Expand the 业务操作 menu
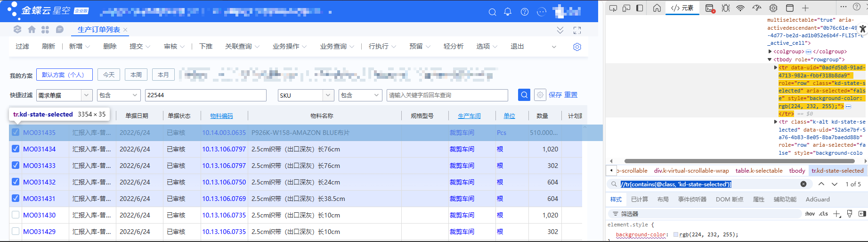 tap(289, 46)
